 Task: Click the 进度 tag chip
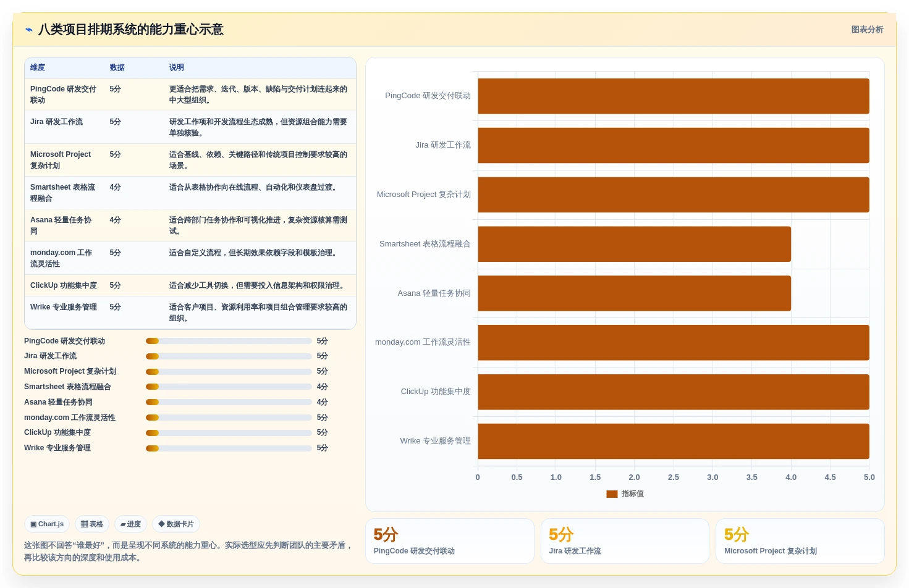coord(130,524)
